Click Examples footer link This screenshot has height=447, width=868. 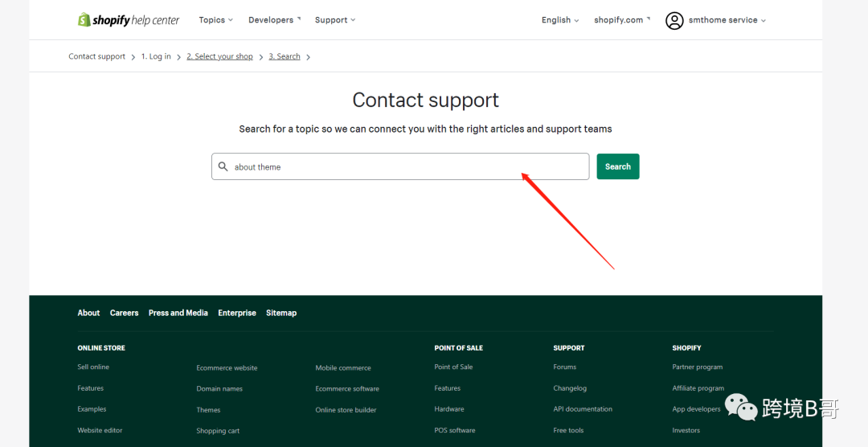(92, 408)
